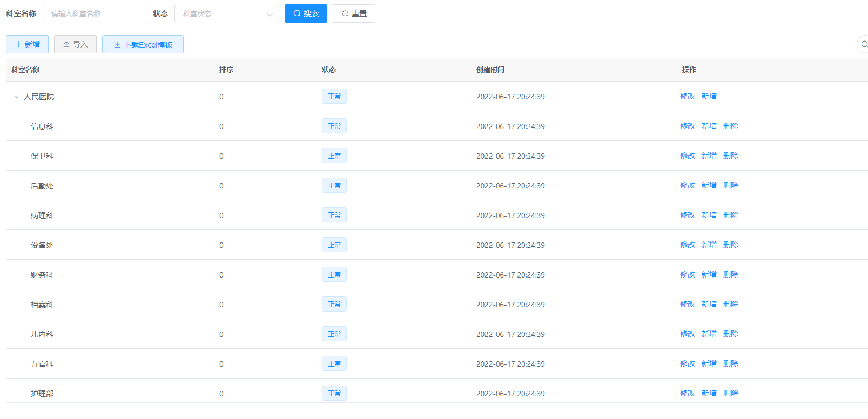
Task: Open the 科室状态 status dropdown
Action: pyautogui.click(x=227, y=13)
